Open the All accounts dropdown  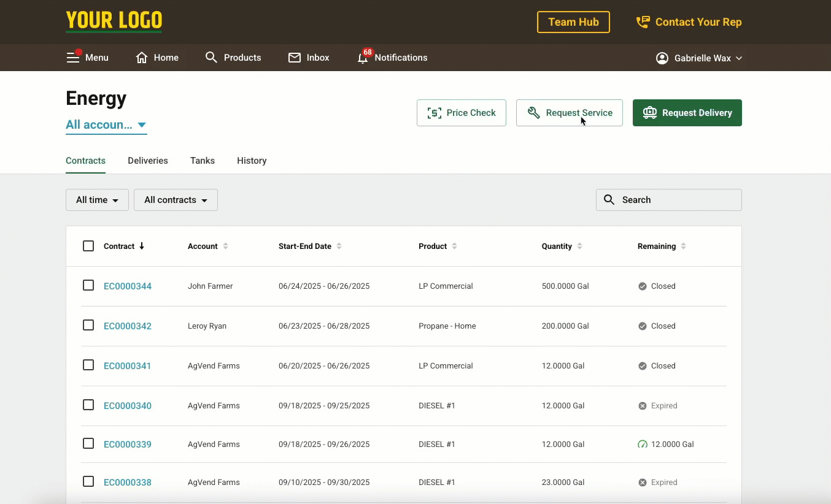[106, 125]
